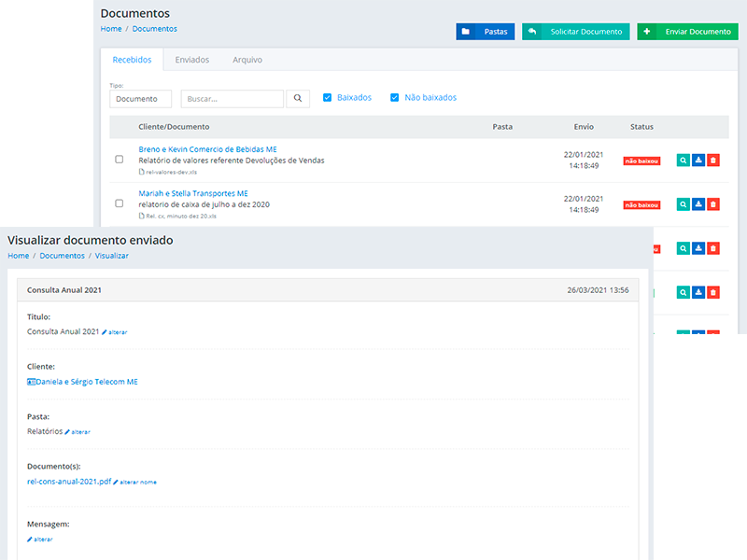Click the magnifier search button beside Buscar field
The image size is (747, 560).
pyautogui.click(x=298, y=98)
